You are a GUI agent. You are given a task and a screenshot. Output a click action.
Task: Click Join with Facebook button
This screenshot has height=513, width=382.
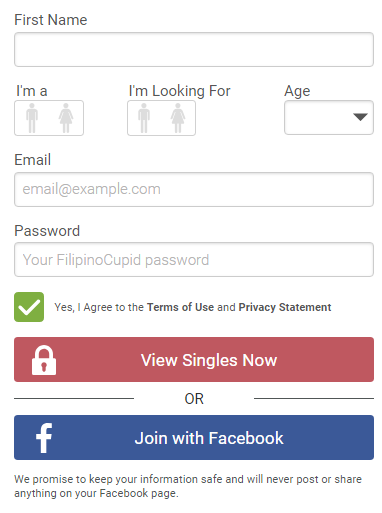coord(194,437)
